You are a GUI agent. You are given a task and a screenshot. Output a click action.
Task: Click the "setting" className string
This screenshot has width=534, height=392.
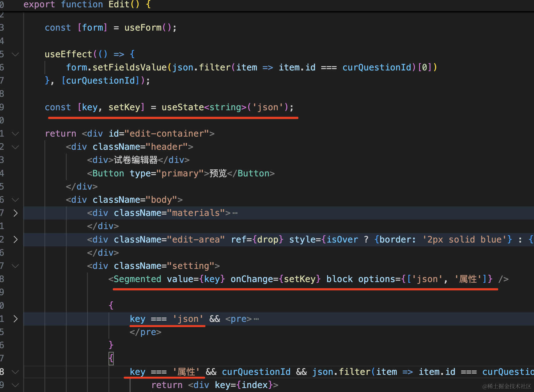click(191, 266)
